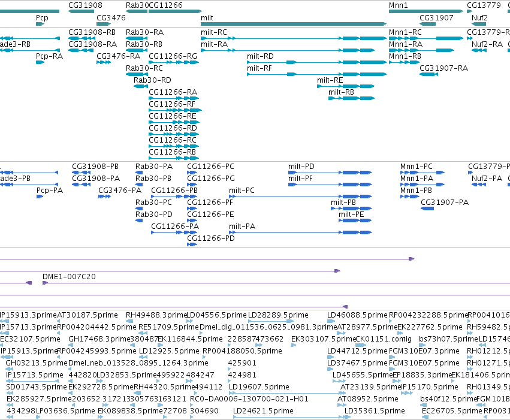
Task: Select the Mnn1 gene label
Action: coord(398,5)
